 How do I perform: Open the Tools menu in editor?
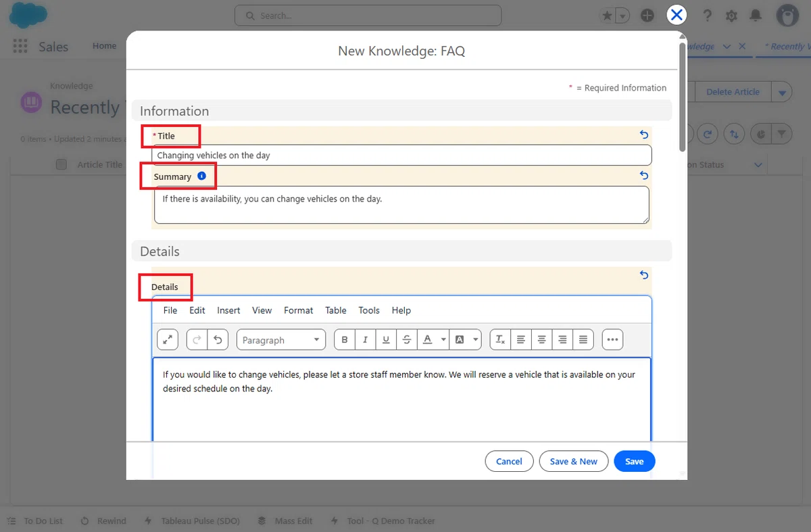coord(369,310)
